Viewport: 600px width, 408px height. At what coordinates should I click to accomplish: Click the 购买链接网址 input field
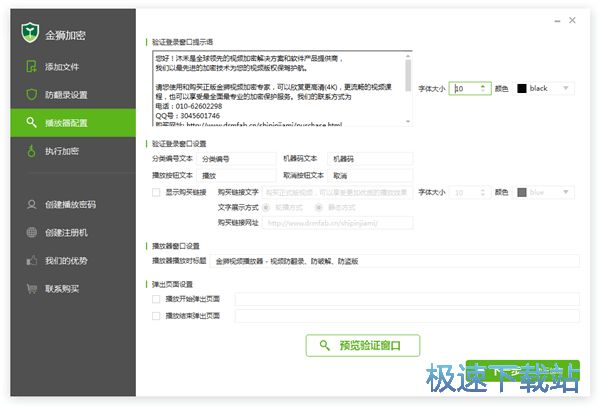click(338, 223)
